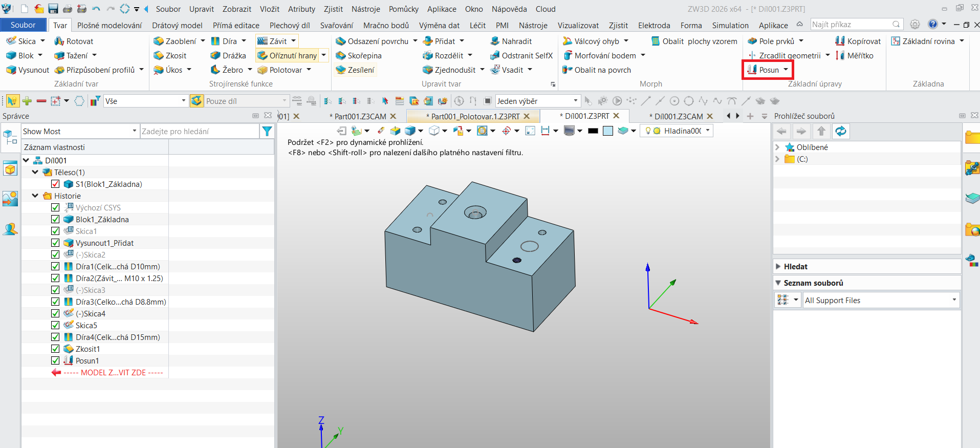980x448 pixels.
Task: Uncheck the Blok1_Základna history checkbox
Action: (55, 219)
